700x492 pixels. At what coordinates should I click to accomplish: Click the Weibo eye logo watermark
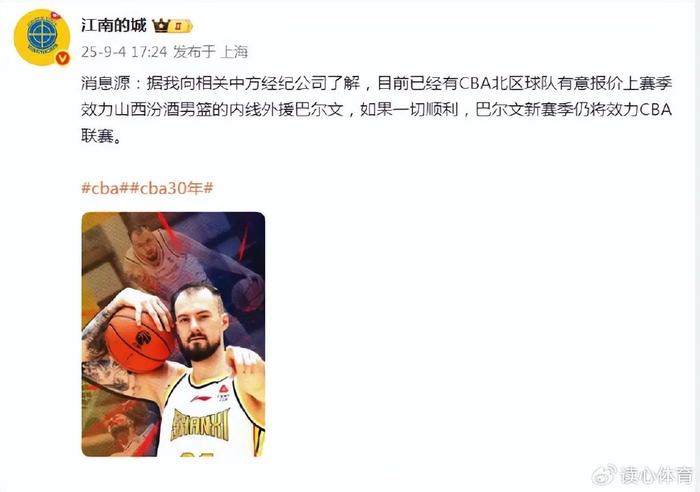pyautogui.click(x=604, y=475)
